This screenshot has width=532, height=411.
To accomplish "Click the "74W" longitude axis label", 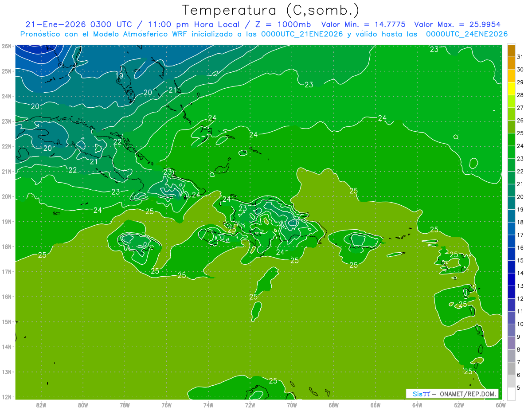I will click(x=208, y=405).
